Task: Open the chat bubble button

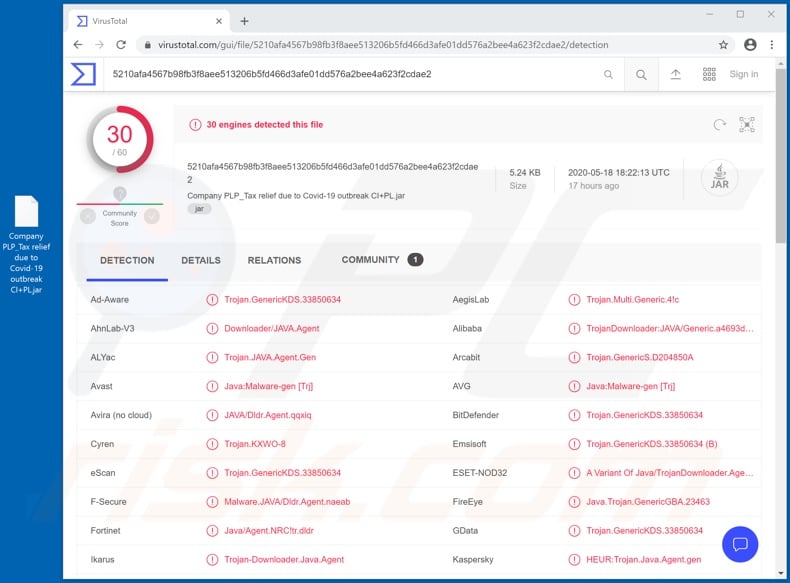Action: (740, 544)
